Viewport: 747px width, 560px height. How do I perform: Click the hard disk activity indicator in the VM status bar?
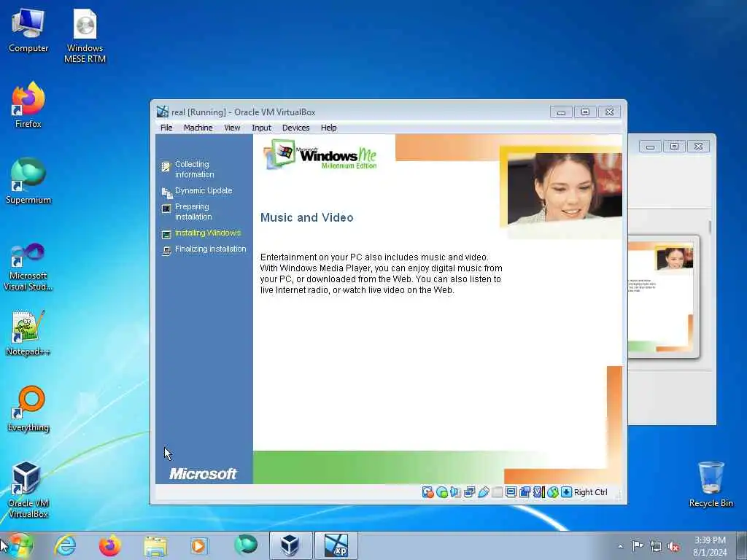(x=427, y=492)
